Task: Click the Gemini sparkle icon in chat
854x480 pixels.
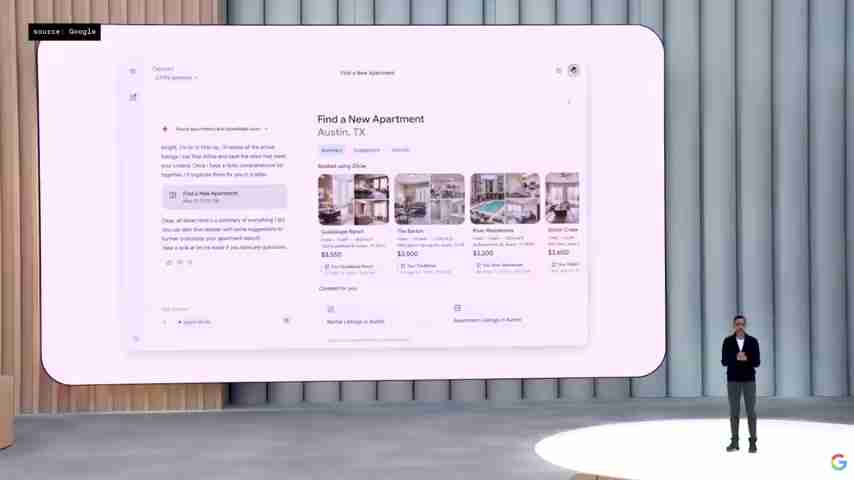Action: [165, 129]
